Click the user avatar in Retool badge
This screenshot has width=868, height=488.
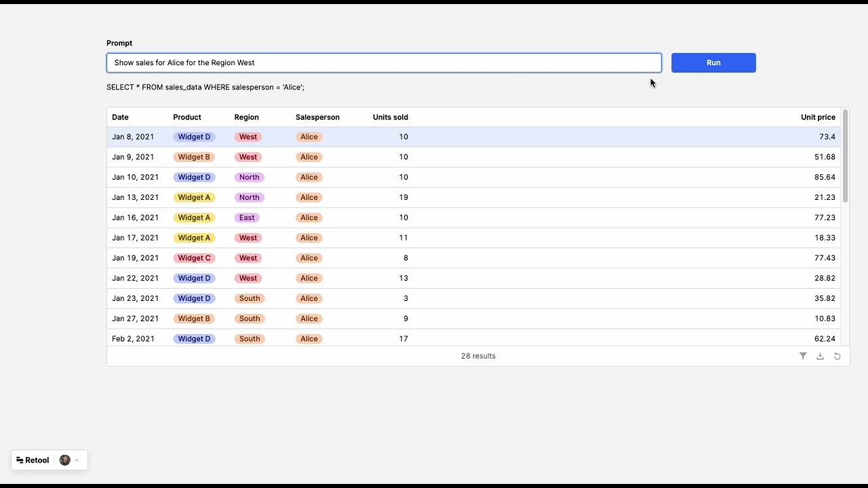click(65, 460)
